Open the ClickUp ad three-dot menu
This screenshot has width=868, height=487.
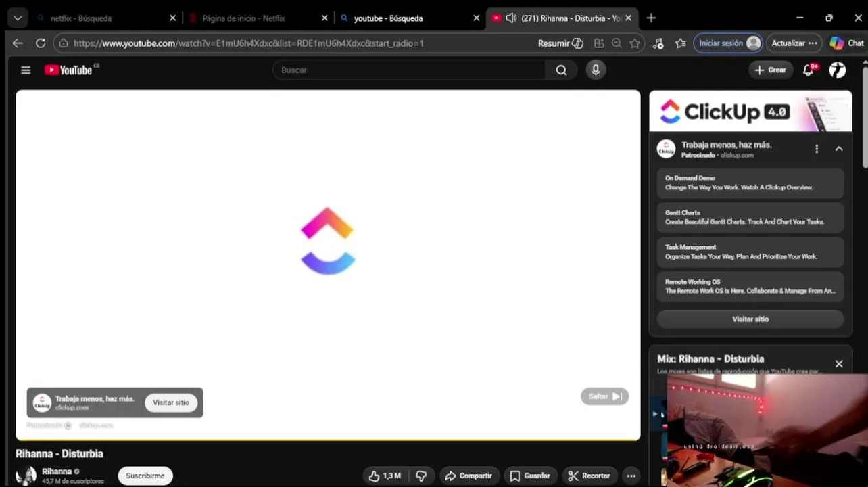[x=817, y=149]
